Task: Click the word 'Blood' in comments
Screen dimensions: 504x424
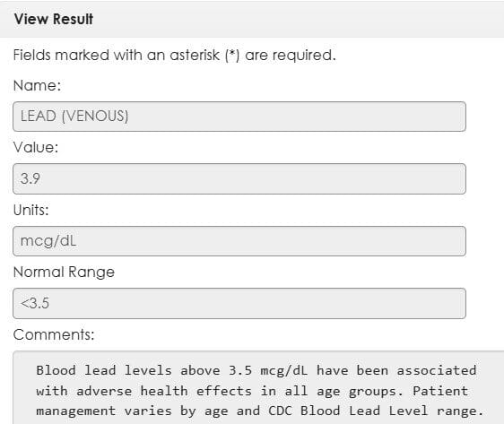Action: point(56,370)
